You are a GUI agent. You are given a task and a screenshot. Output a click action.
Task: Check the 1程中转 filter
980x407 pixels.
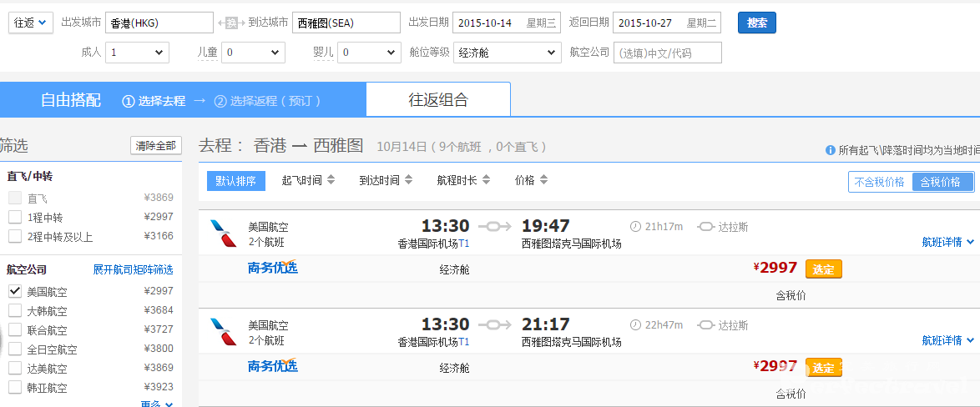pyautogui.click(x=15, y=217)
